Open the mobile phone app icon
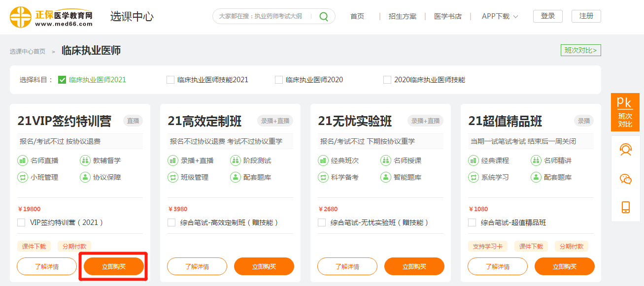This screenshot has height=286, width=644. [625, 207]
